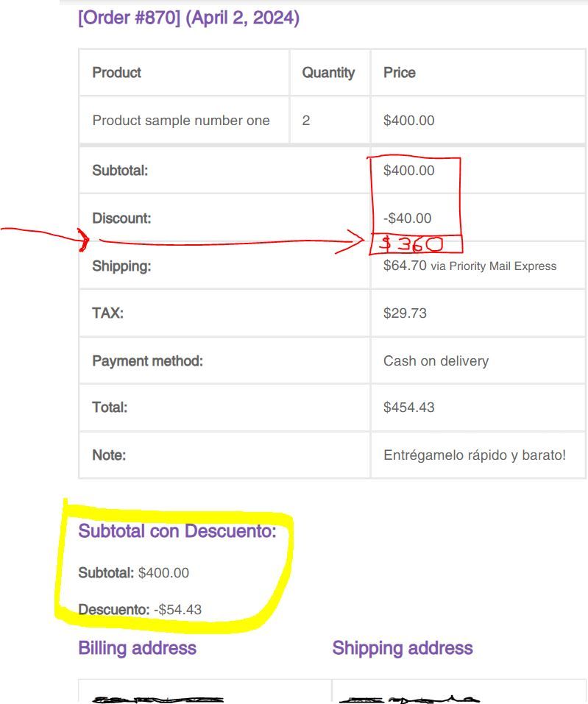The image size is (588, 704).
Task: Click the Cash on delivery payment value
Action: [436, 361]
